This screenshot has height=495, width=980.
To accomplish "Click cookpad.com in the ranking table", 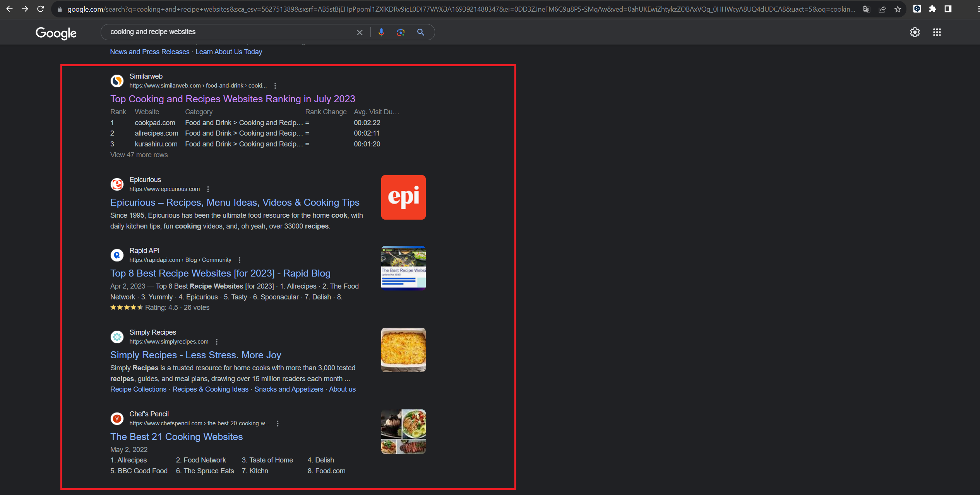I will (x=155, y=123).
